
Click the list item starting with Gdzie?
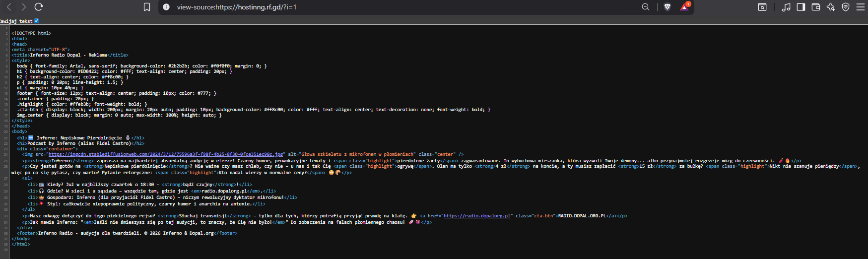(x=152, y=191)
